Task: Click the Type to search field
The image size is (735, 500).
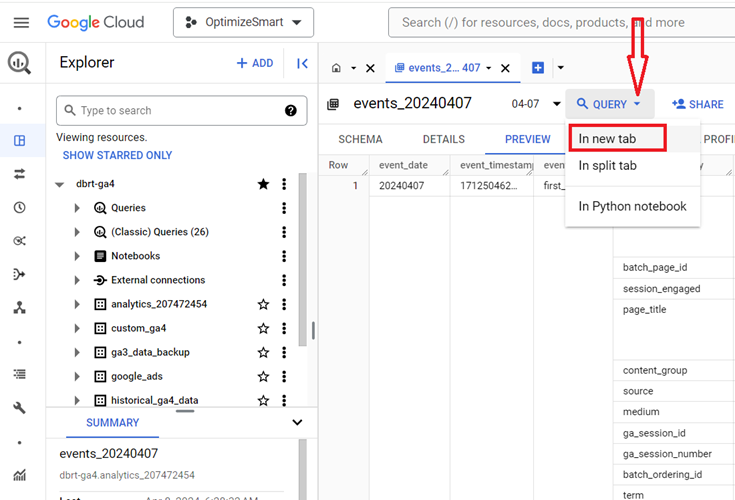Action: point(181,111)
